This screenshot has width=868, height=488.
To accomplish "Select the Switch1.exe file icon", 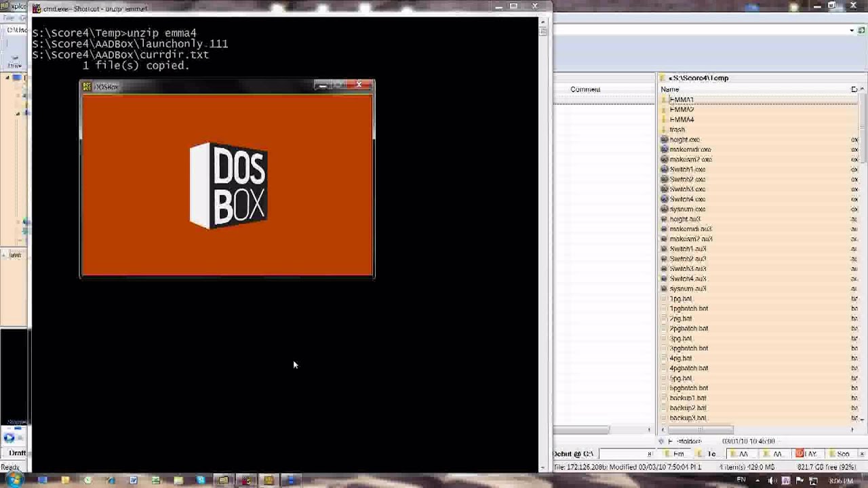I will (x=665, y=169).
